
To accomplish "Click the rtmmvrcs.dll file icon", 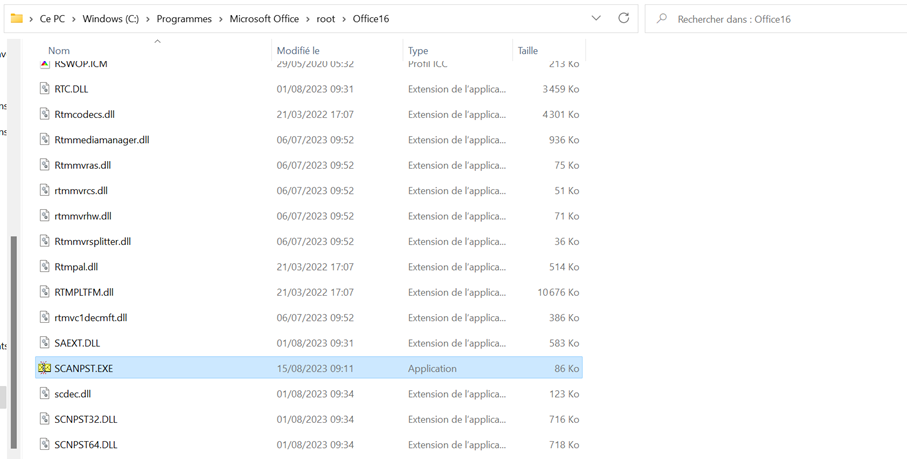I will click(45, 191).
